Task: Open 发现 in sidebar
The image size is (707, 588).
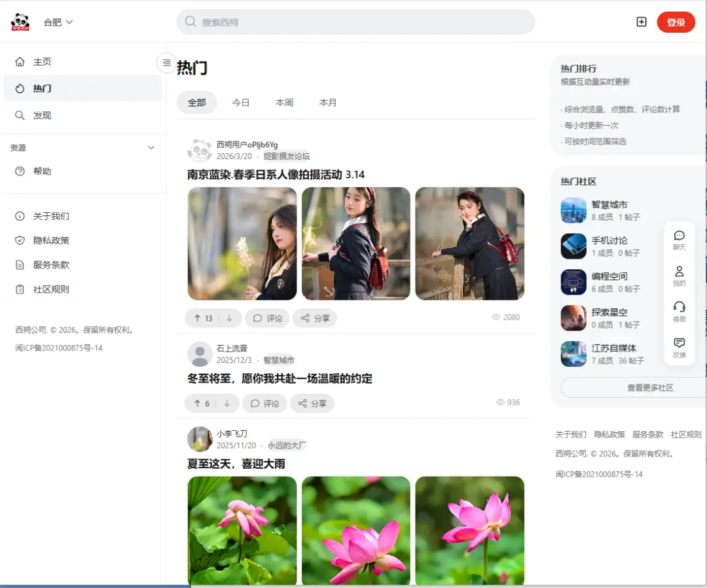Action: 83,115
